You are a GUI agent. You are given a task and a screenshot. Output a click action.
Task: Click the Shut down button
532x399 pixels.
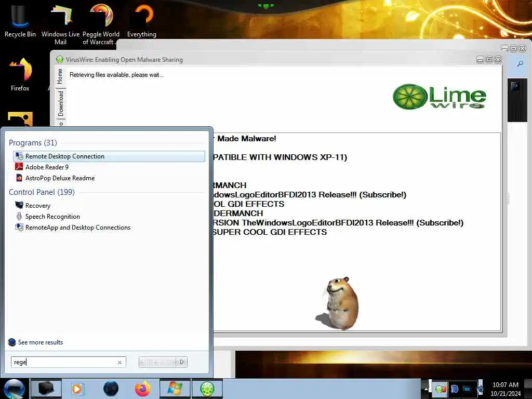157,362
